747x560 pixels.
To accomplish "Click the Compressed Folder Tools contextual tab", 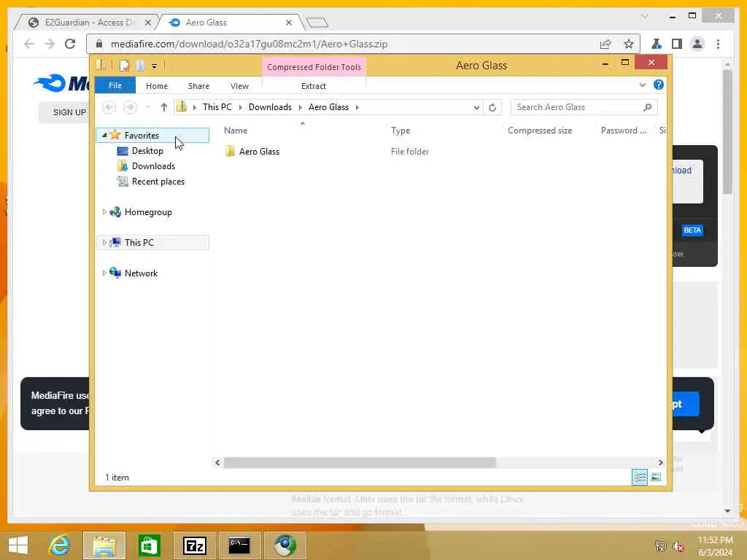I will (314, 67).
